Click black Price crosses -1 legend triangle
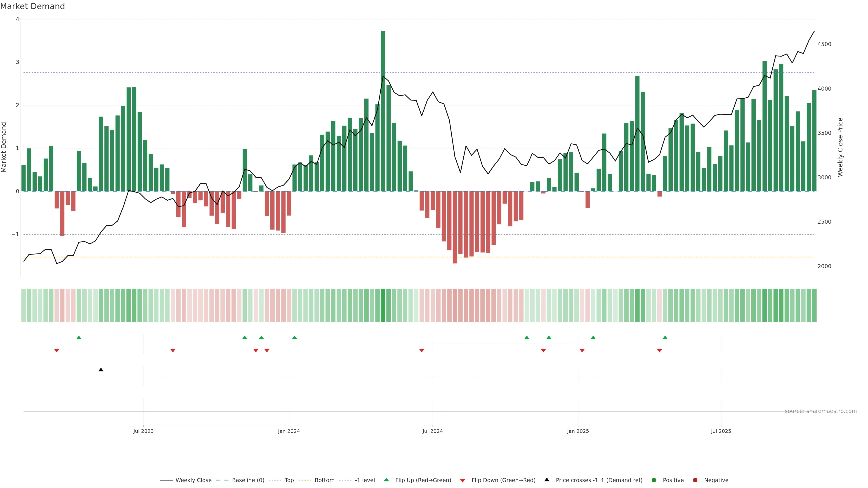 [547, 480]
